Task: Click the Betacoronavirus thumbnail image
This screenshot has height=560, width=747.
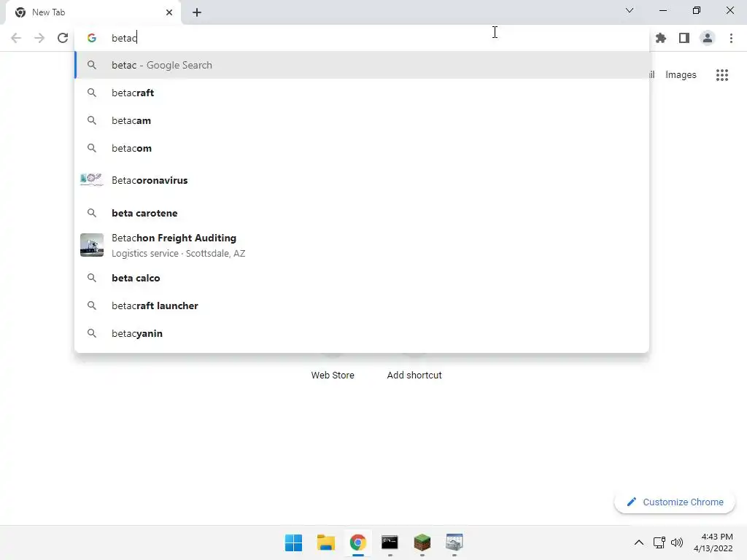Action: point(92,180)
